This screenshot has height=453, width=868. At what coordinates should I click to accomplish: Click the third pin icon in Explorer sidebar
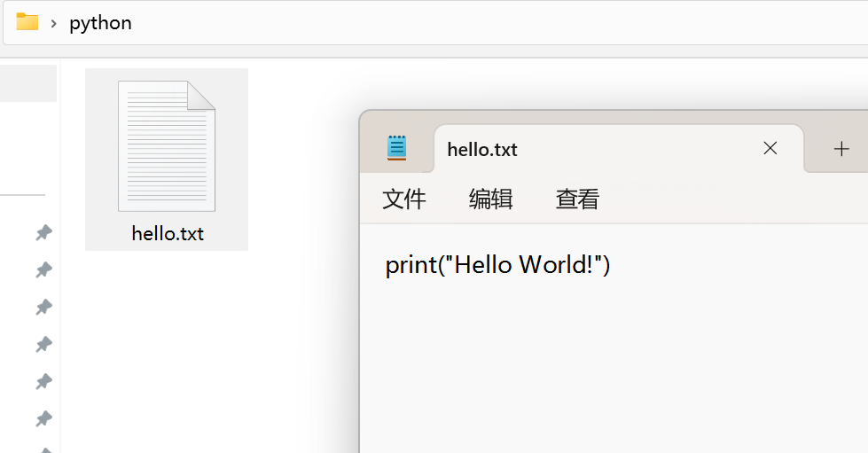point(43,307)
